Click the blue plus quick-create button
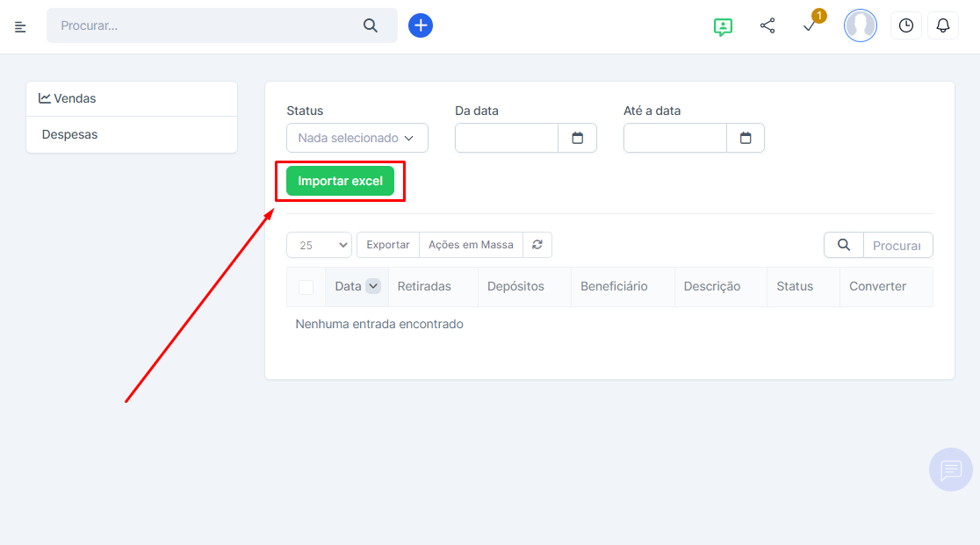Image resolution: width=980 pixels, height=545 pixels. pos(421,25)
